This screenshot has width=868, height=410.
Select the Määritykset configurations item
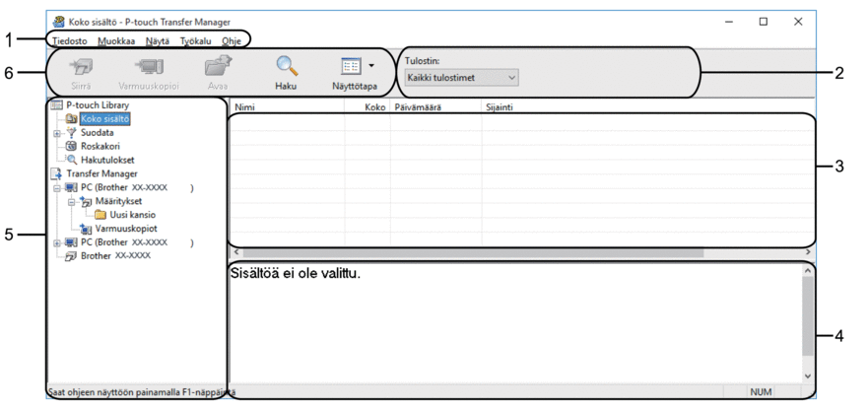(x=118, y=201)
